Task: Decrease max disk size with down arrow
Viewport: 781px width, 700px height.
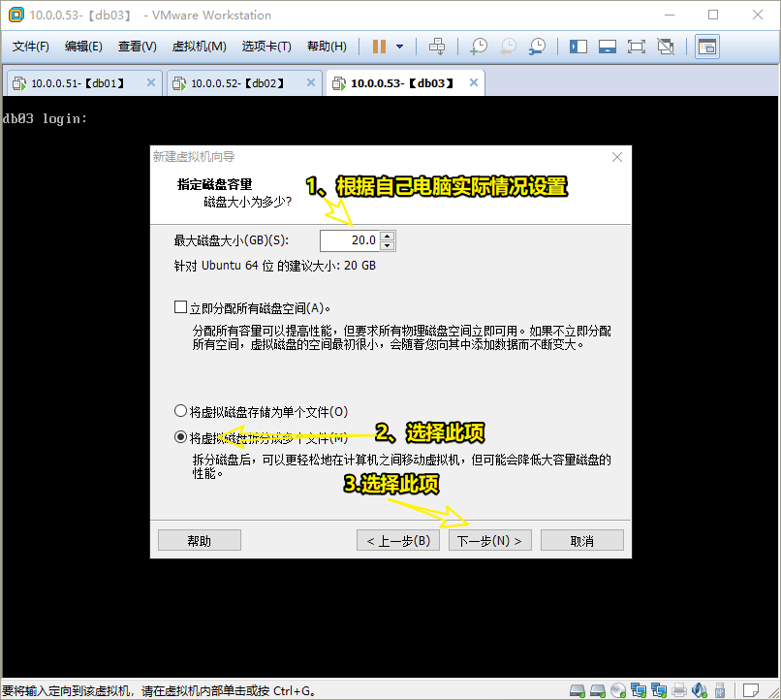Action: (x=388, y=245)
